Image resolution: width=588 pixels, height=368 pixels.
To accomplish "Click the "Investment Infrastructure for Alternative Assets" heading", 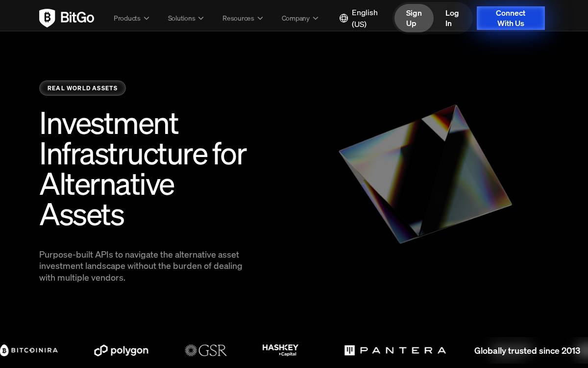I will click(x=143, y=169).
